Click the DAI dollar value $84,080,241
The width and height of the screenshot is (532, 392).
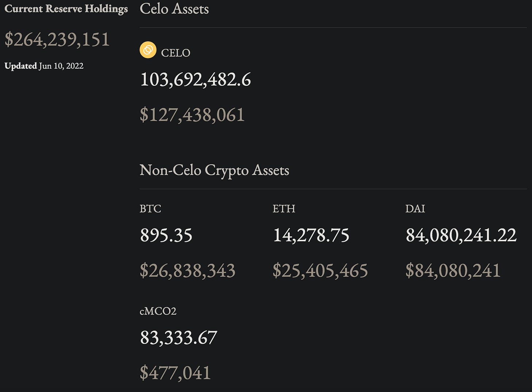tap(453, 271)
